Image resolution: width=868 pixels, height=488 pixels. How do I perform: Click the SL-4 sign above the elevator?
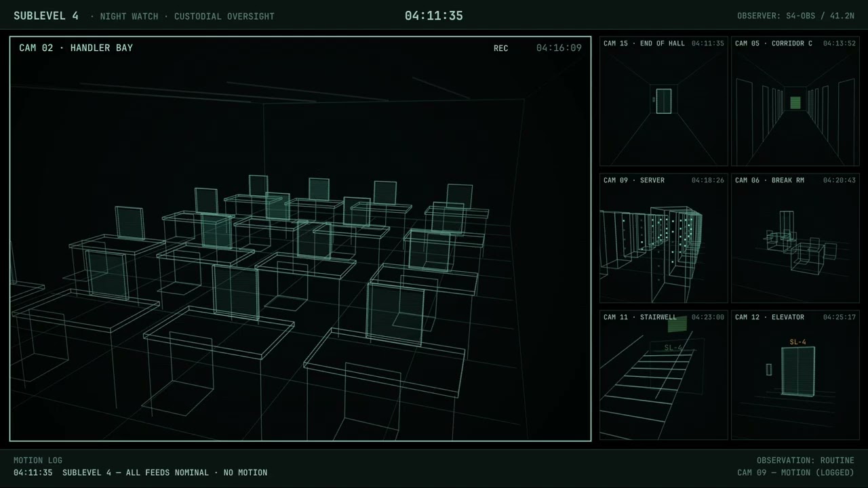[x=797, y=342]
